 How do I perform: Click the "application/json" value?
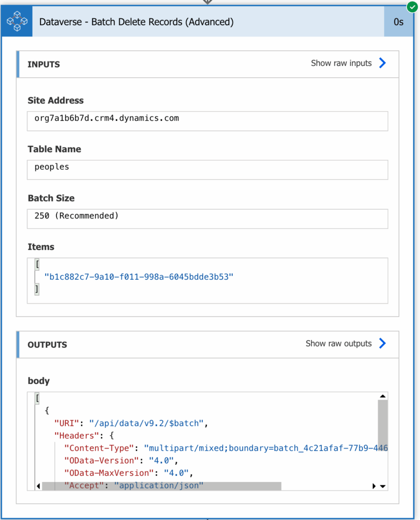coord(159,485)
